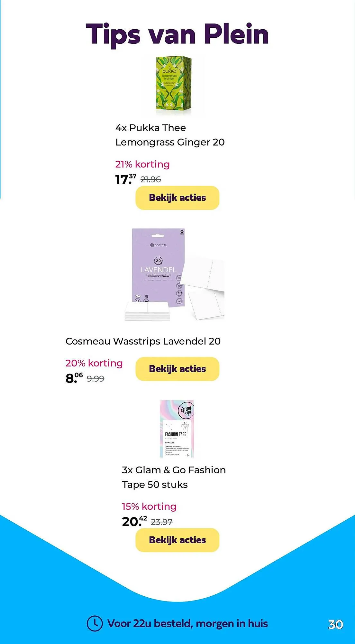
Task: Click the 21% korting label
Action: tap(142, 164)
